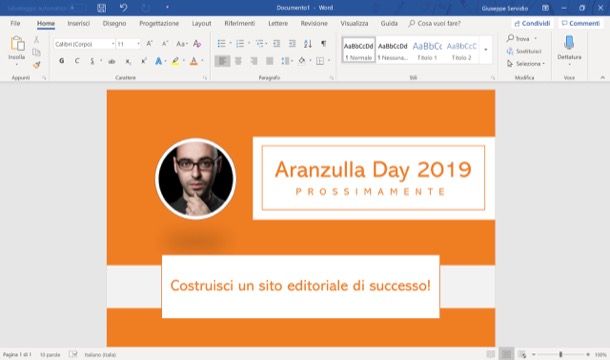The height and width of the screenshot is (360, 610).
Task: Switch to Progettazione tab
Action: [x=159, y=23]
